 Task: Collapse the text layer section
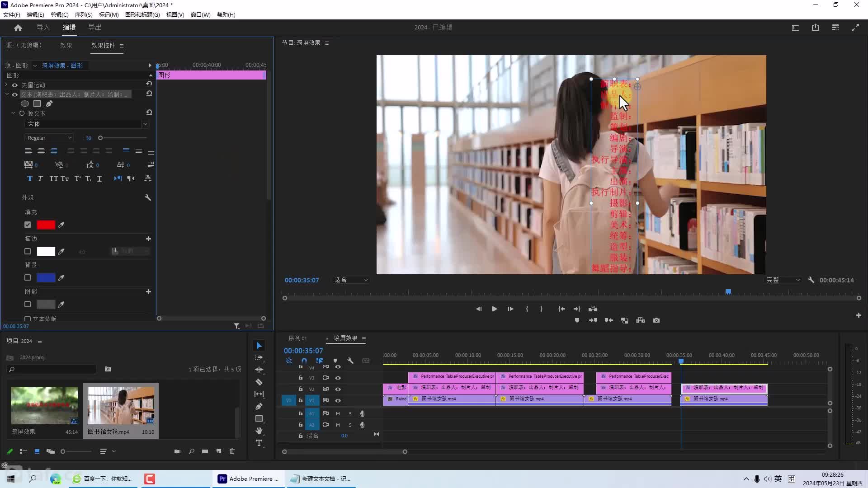pyautogui.click(x=7, y=94)
